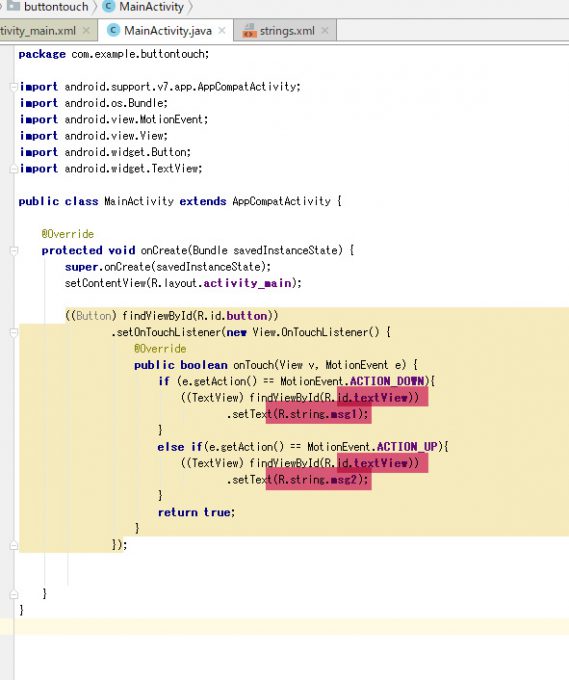Click the activity_main layout reference
This screenshot has width=569, height=680.
point(248,283)
